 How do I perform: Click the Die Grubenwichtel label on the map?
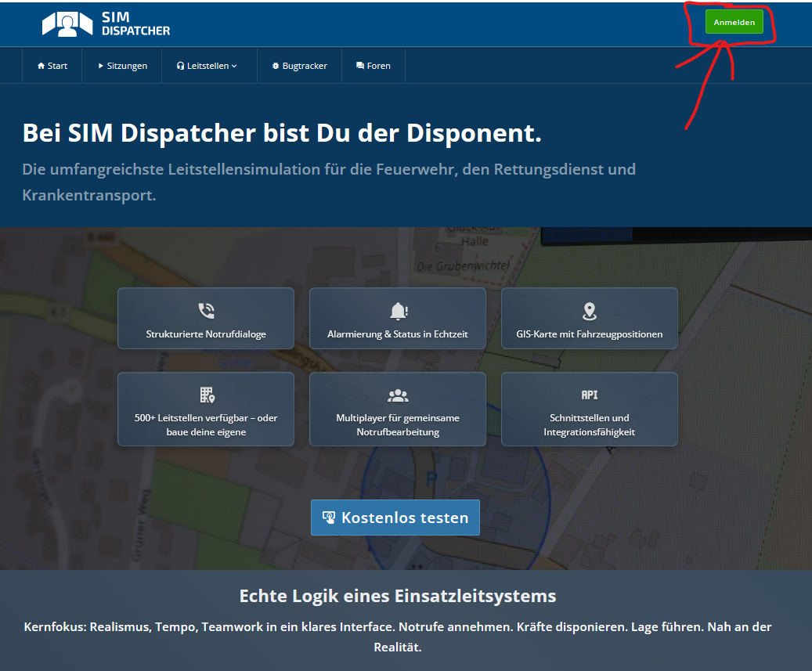pos(463,266)
